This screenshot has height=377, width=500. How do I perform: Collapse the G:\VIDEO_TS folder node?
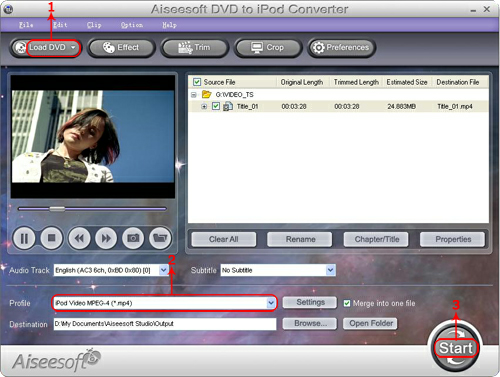pos(194,95)
